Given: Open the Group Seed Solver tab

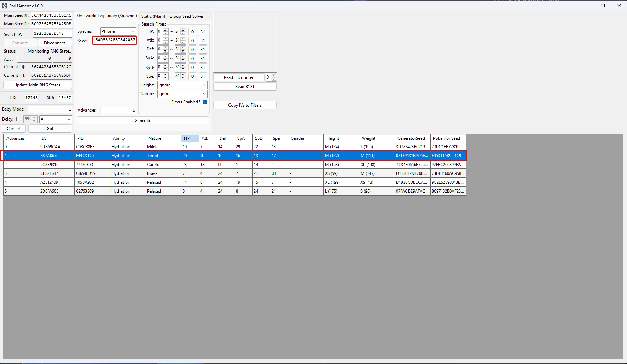Looking at the screenshot, I should 186,16.
